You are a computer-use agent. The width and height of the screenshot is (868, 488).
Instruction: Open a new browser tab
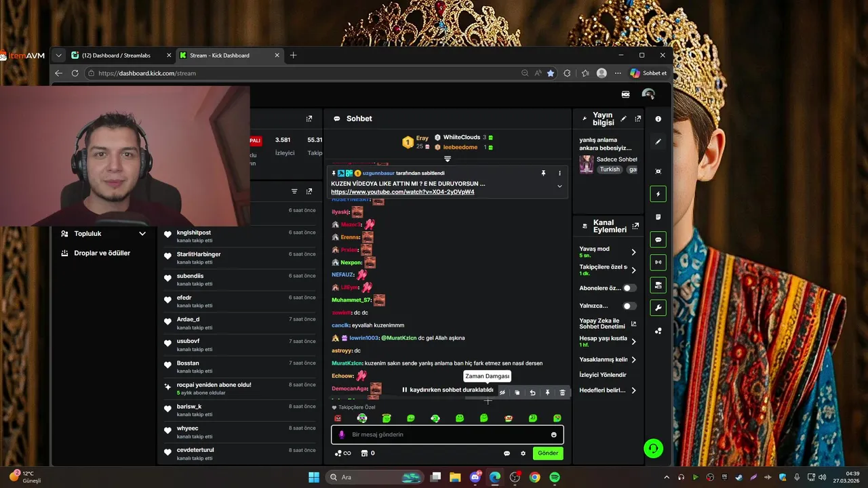point(293,56)
